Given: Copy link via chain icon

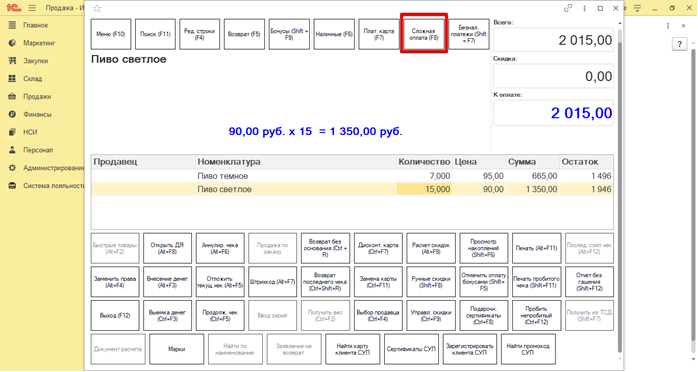Looking at the screenshot, I should pyautogui.click(x=568, y=8).
